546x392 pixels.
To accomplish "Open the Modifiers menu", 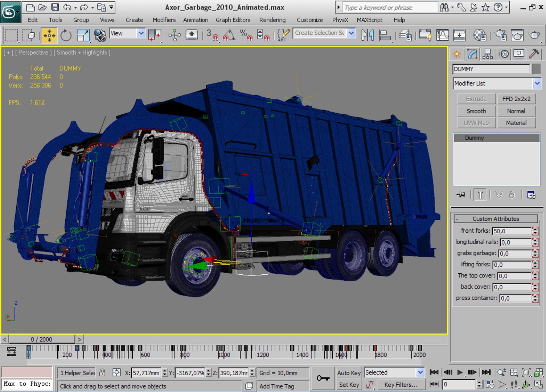I will (164, 20).
